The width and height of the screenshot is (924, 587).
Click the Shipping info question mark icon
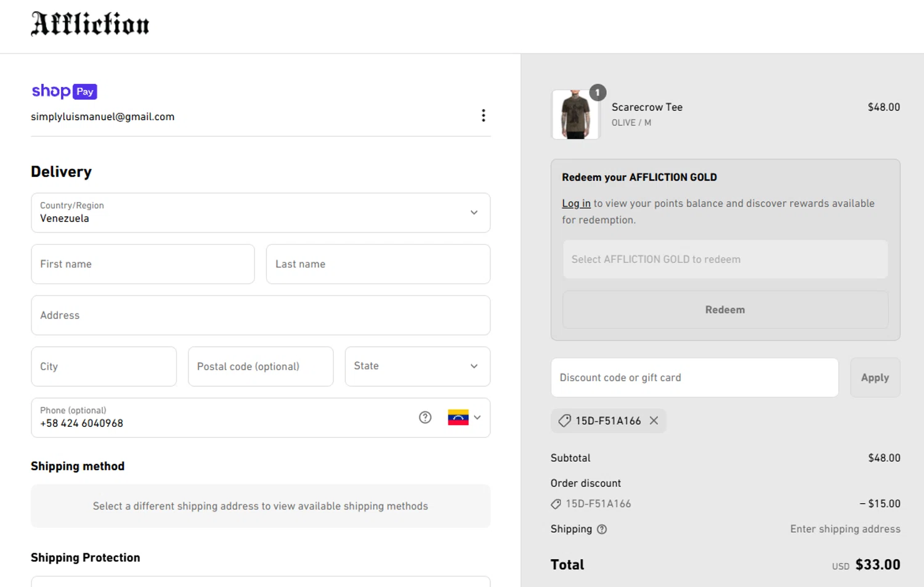602,529
